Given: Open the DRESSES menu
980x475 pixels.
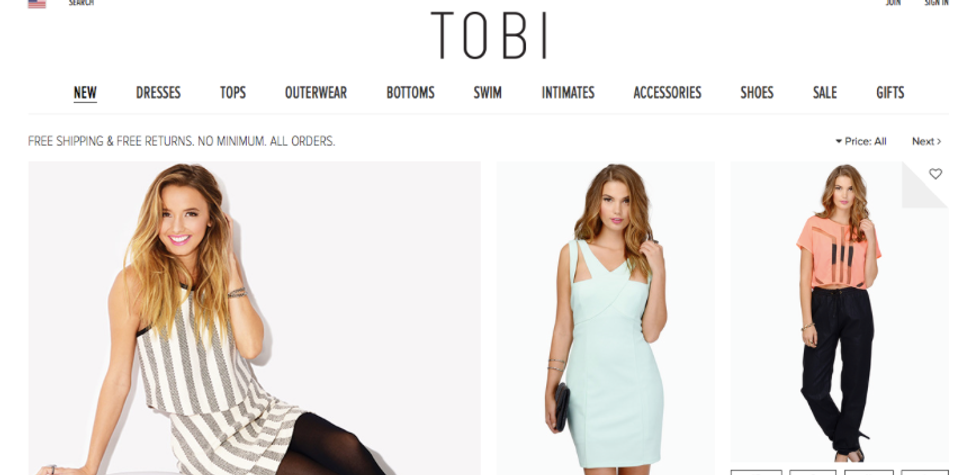Looking at the screenshot, I should pos(158,93).
